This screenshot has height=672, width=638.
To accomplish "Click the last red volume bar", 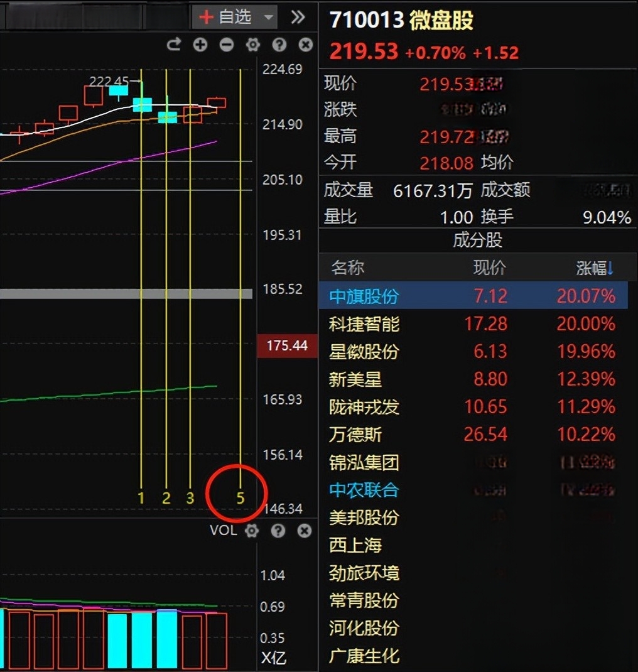I will pyautogui.click(x=217, y=641).
